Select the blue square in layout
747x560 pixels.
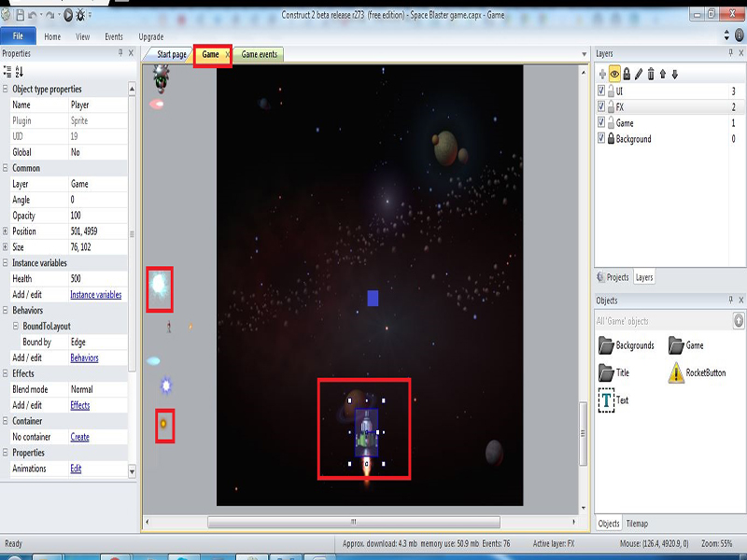373,298
